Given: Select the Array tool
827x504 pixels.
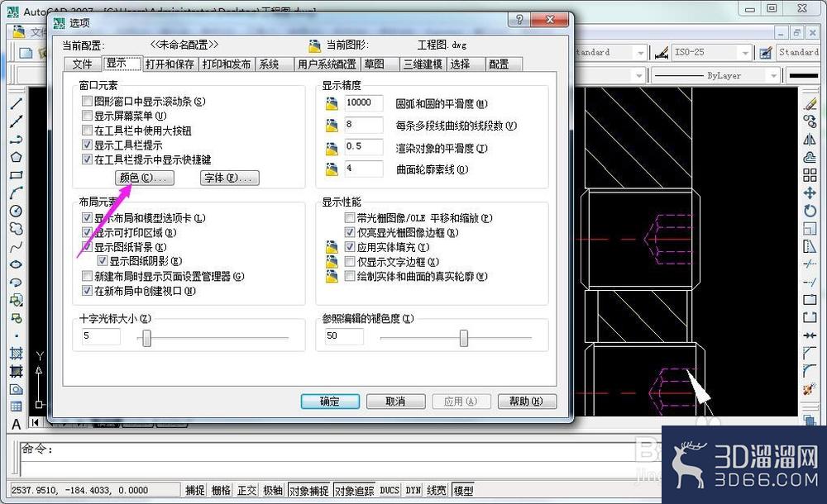Looking at the screenshot, I should pos(810,175).
